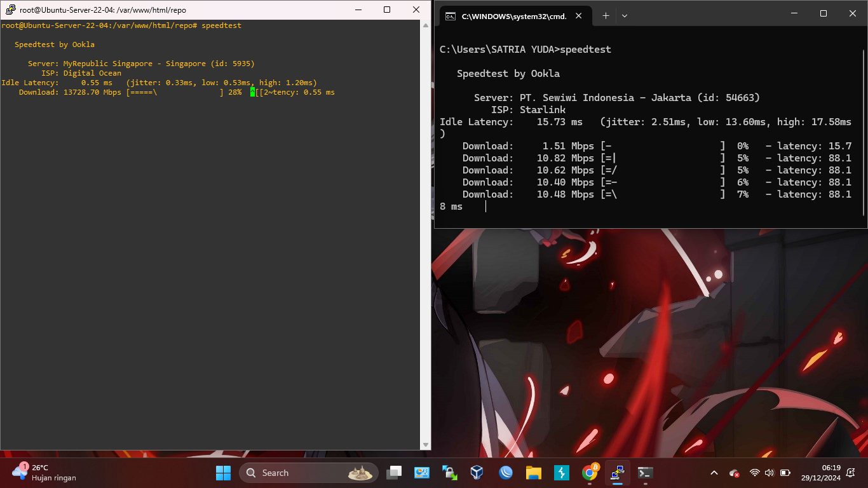
Task: Open File Explorer from the taskbar
Action: point(534,473)
